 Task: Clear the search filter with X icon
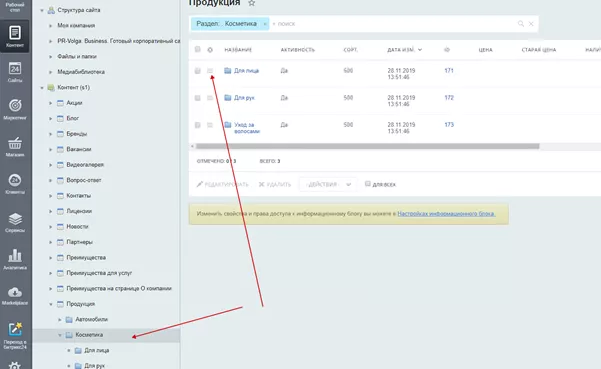click(531, 24)
